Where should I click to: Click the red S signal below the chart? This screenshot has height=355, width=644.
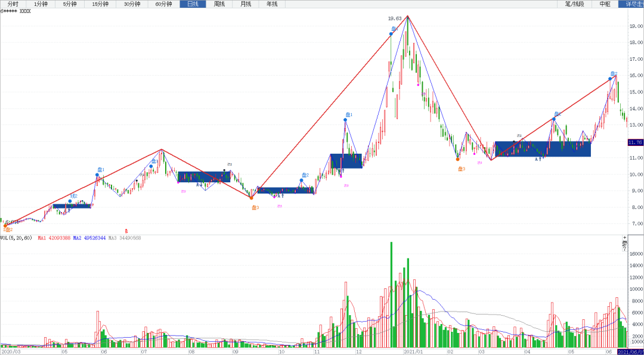(126, 231)
